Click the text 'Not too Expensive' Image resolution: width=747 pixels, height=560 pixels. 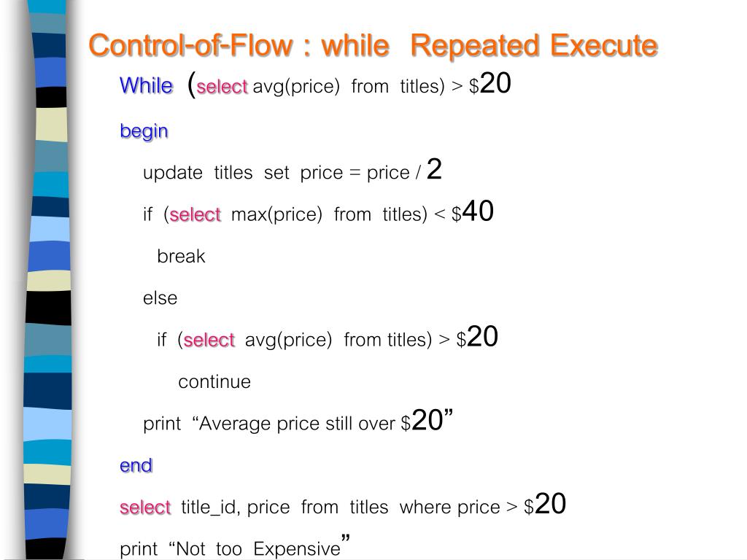pos(258,548)
